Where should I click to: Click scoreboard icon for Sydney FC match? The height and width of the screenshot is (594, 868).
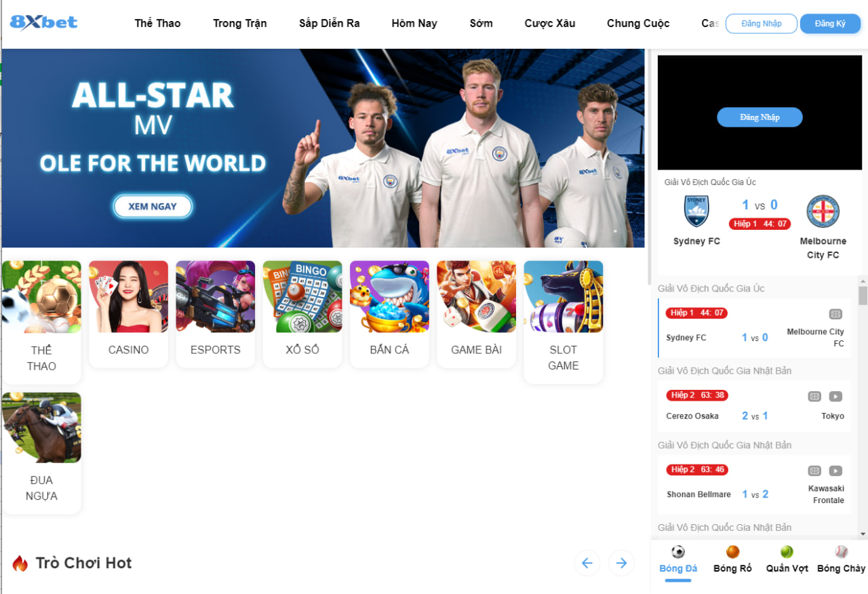(835, 314)
